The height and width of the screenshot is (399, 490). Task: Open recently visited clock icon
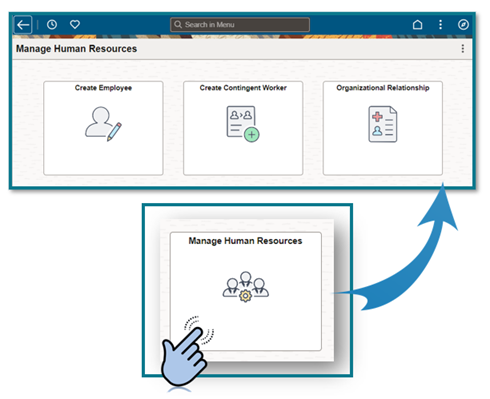52,24
